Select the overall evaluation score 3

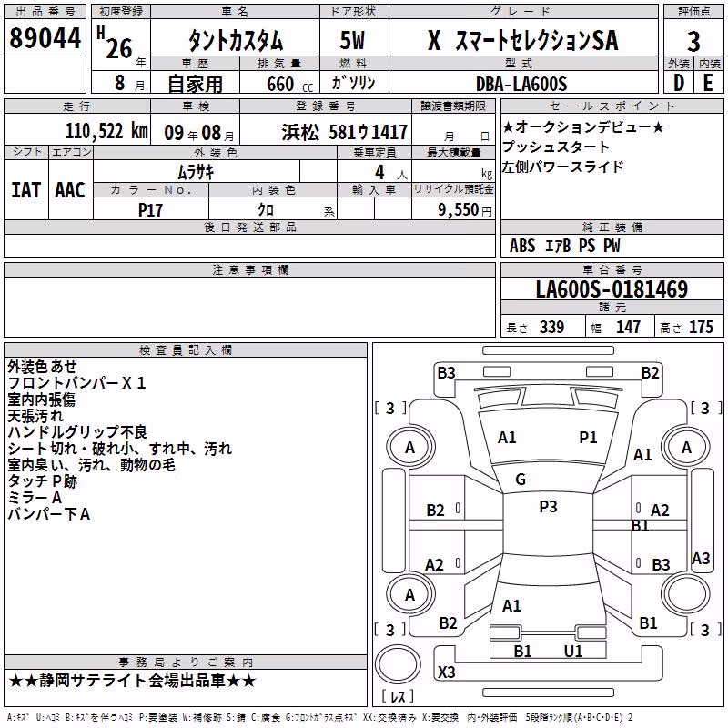click(x=693, y=42)
